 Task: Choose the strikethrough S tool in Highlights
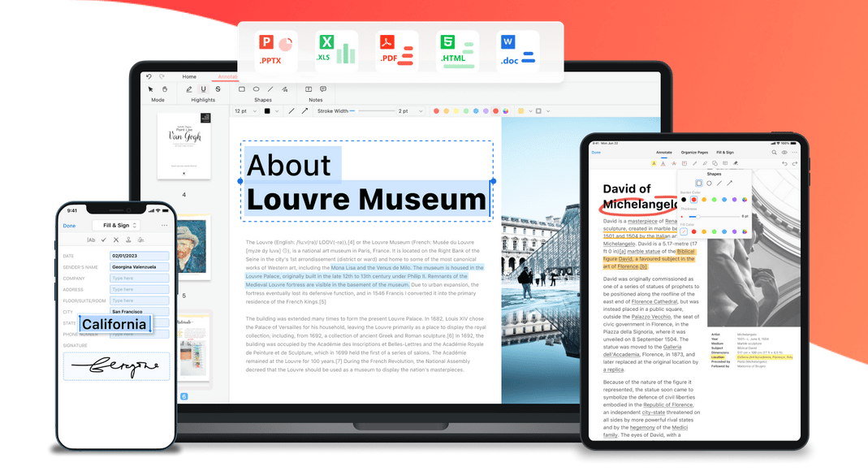(218, 89)
